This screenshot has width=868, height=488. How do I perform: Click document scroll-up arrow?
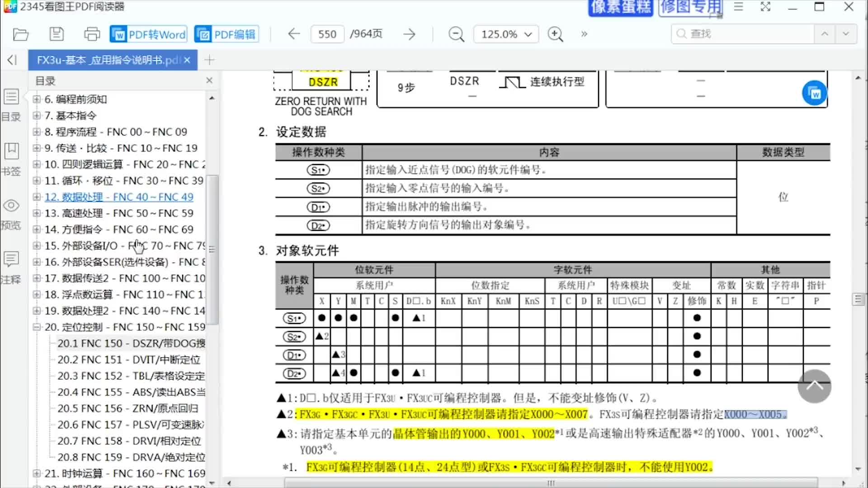pos(858,78)
